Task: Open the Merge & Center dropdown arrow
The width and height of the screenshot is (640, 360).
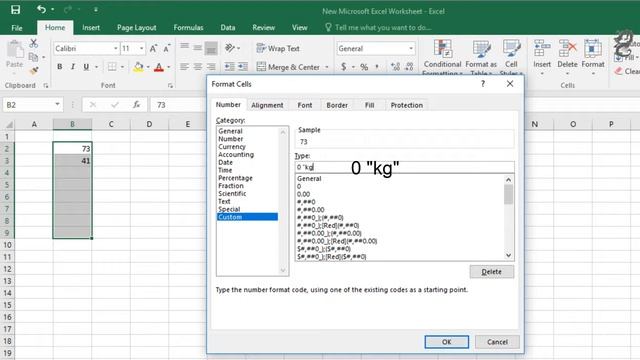Action: [327, 67]
